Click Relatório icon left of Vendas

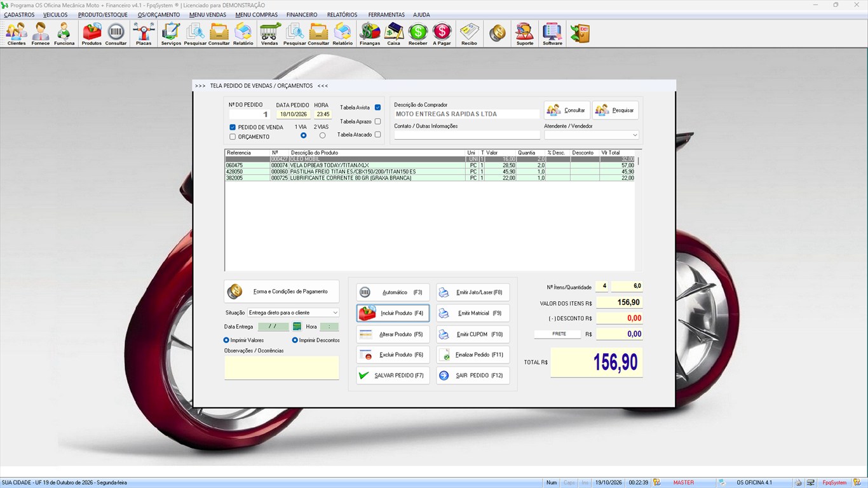(243, 34)
